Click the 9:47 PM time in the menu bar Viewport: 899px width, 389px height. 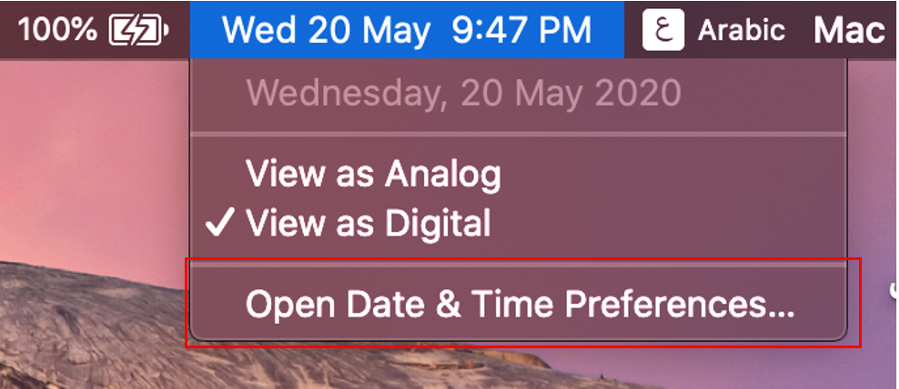pyautogui.click(x=522, y=30)
